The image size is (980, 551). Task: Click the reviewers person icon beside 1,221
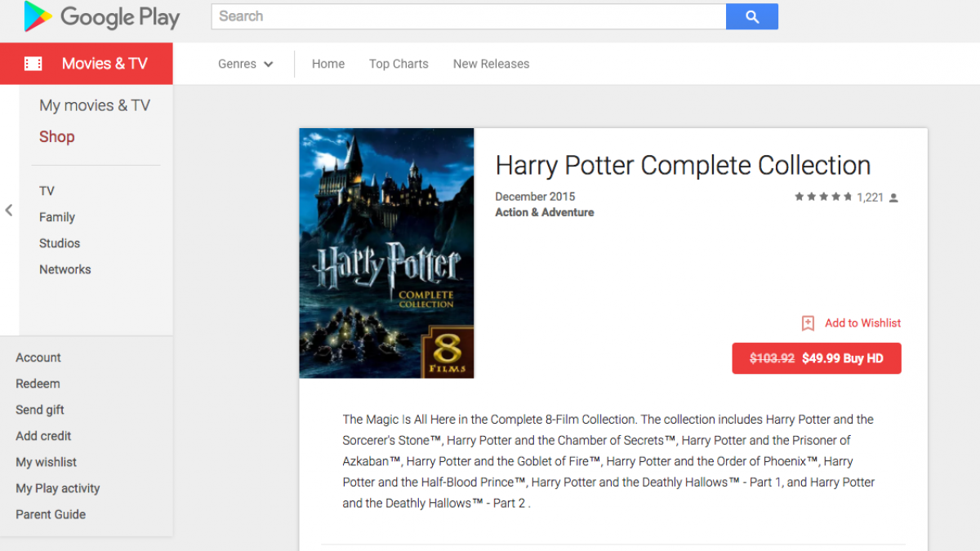pos(893,198)
